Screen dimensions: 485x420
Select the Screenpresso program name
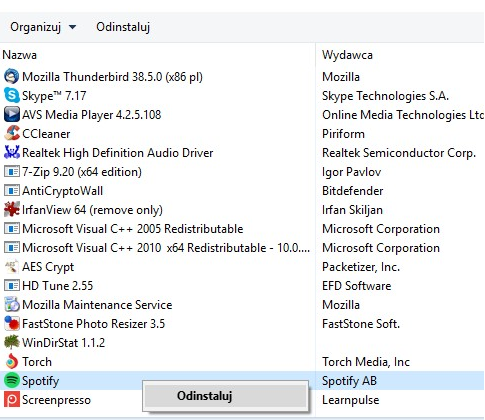point(56,400)
